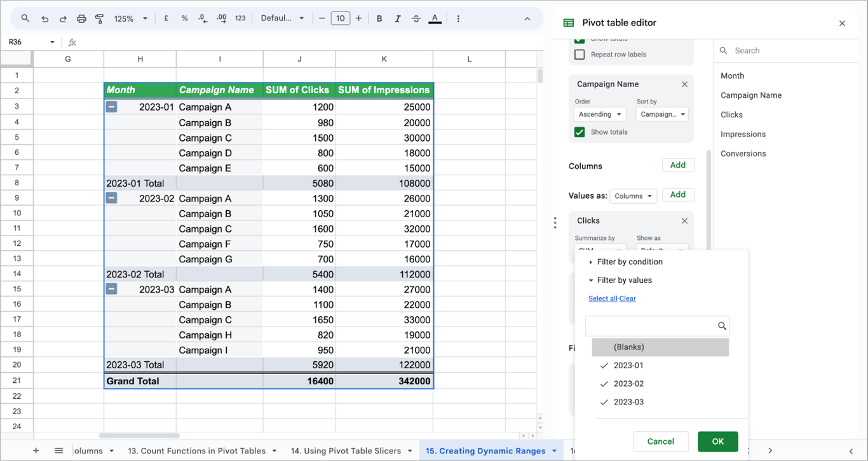Open the zoom level dropdown
The image size is (868, 461).
(132, 18)
